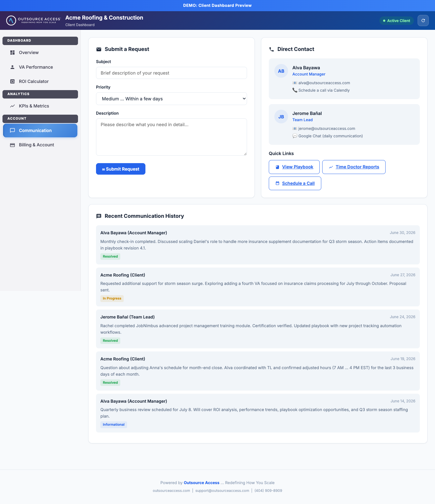The image size is (435, 504).
Task: Click Schedule a call via Calendly
Action: coord(324,90)
